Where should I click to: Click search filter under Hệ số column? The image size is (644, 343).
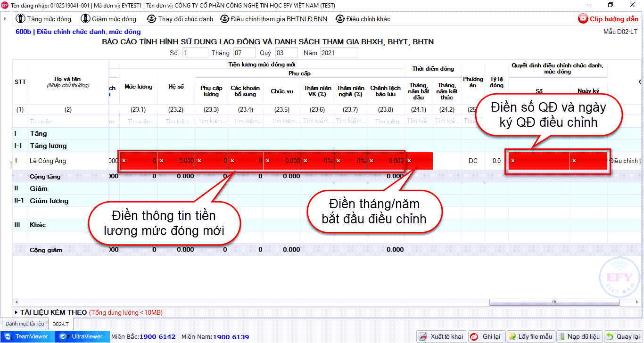pyautogui.click(x=176, y=122)
